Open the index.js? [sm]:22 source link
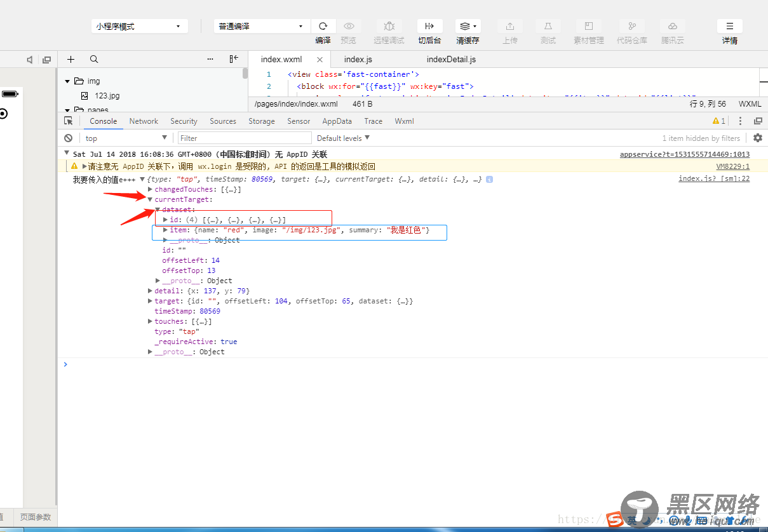Image resolution: width=768 pixels, height=532 pixels. point(714,178)
